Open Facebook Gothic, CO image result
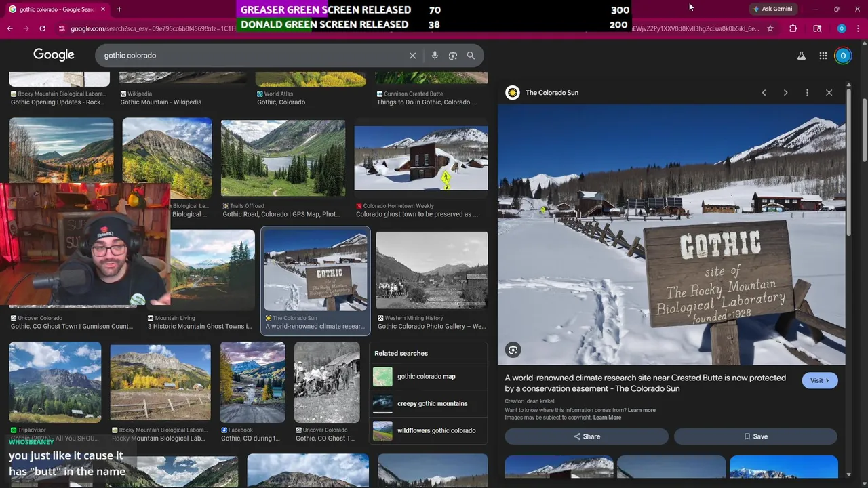The image size is (868, 488). click(x=252, y=382)
